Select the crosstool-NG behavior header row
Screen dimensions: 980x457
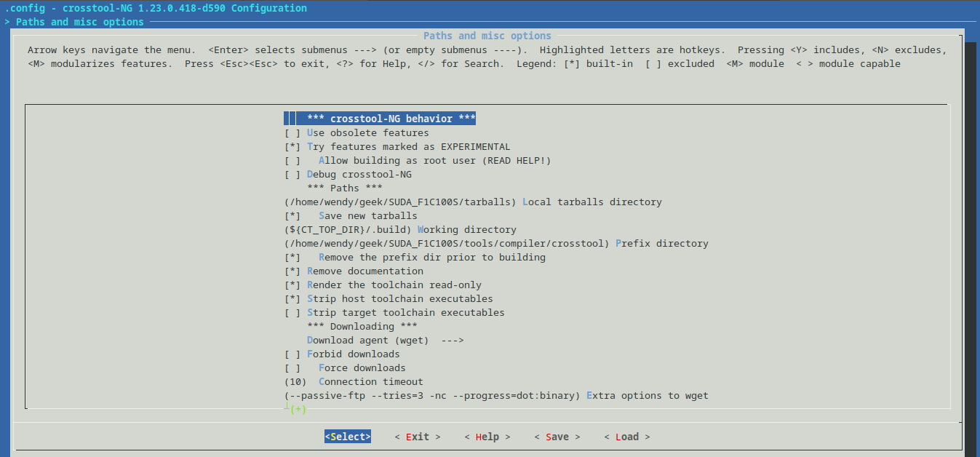380,119
